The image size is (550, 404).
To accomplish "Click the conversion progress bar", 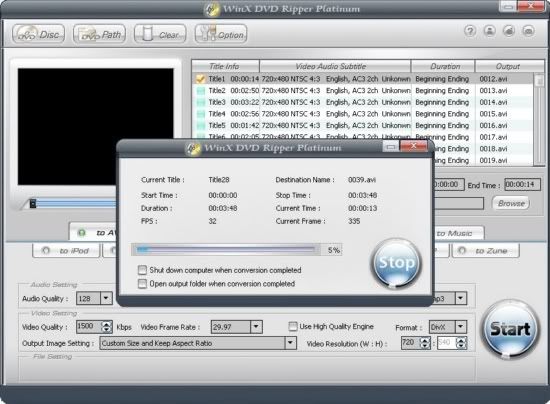I will click(226, 250).
